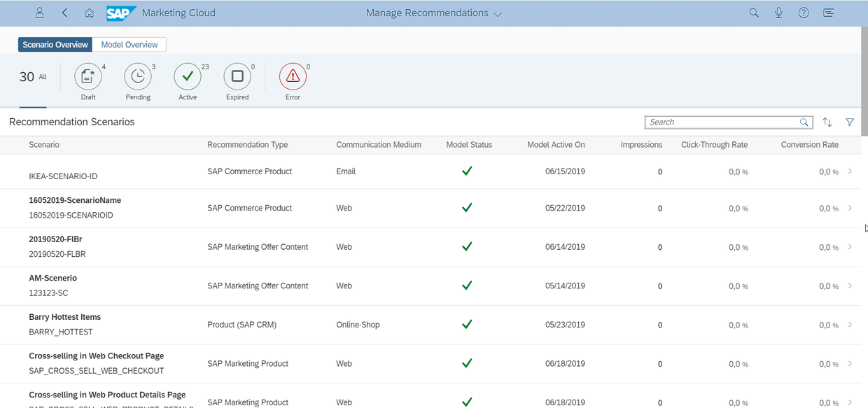Open the help question mark icon
Screen dimensions: 868x408
tap(804, 13)
